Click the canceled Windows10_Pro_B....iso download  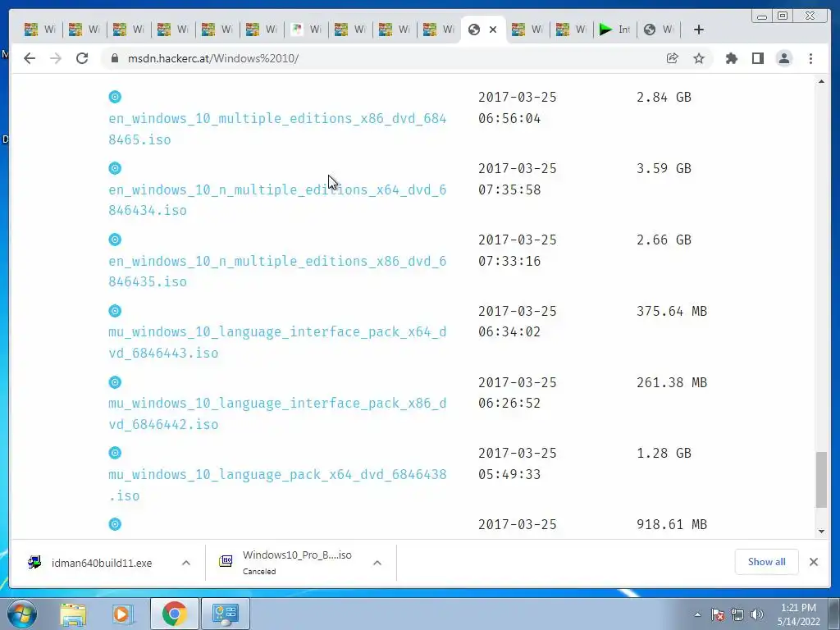click(x=300, y=563)
